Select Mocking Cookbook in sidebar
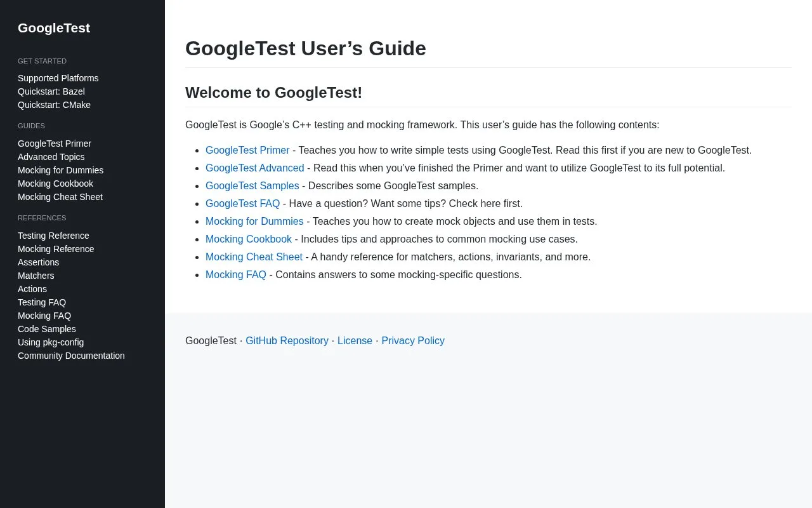This screenshot has width=812, height=508. [55, 184]
